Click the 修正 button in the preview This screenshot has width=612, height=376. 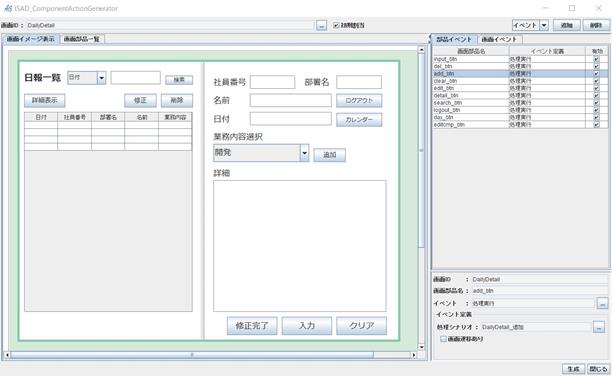tap(140, 100)
